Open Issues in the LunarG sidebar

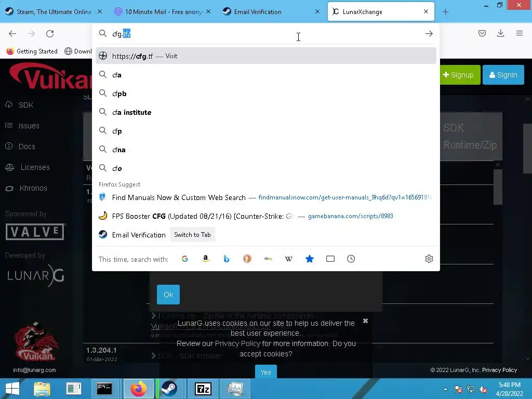tap(29, 126)
